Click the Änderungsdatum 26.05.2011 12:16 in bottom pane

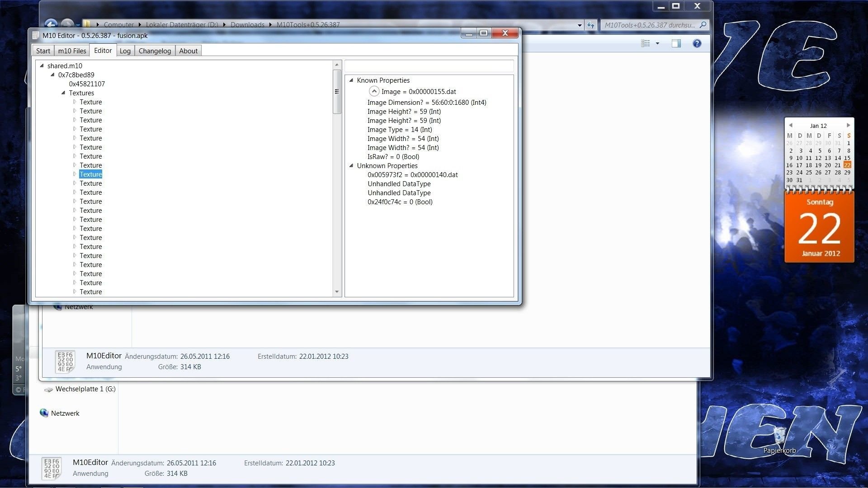[x=164, y=463]
